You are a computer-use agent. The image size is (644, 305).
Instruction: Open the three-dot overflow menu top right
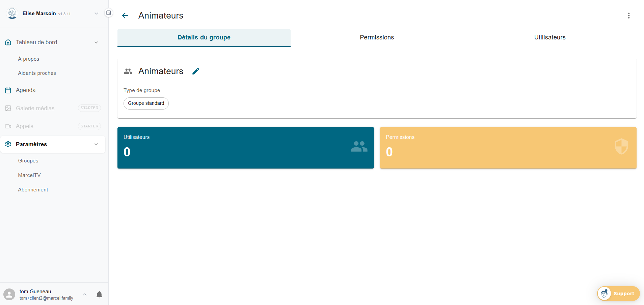(x=628, y=15)
